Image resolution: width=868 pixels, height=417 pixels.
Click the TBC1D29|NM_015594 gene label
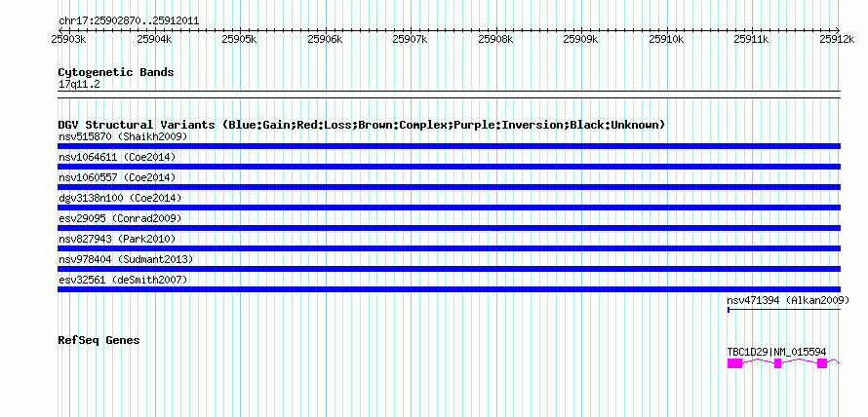(776, 352)
